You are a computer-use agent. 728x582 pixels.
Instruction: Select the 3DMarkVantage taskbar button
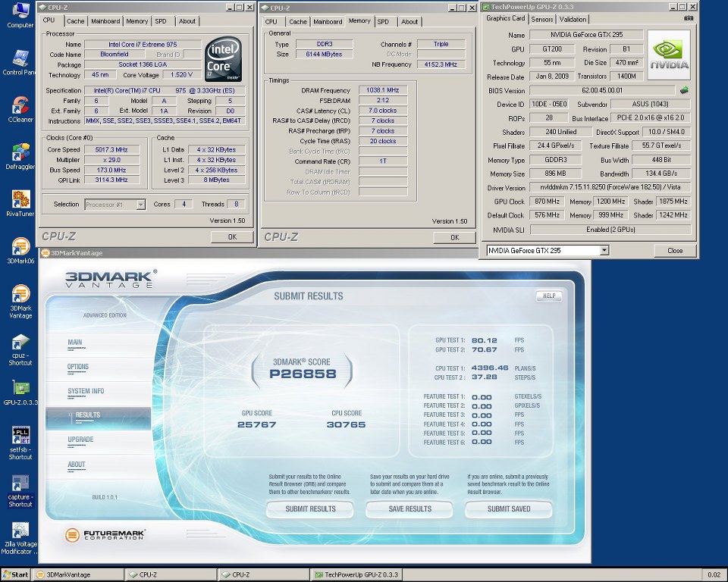coord(80,574)
